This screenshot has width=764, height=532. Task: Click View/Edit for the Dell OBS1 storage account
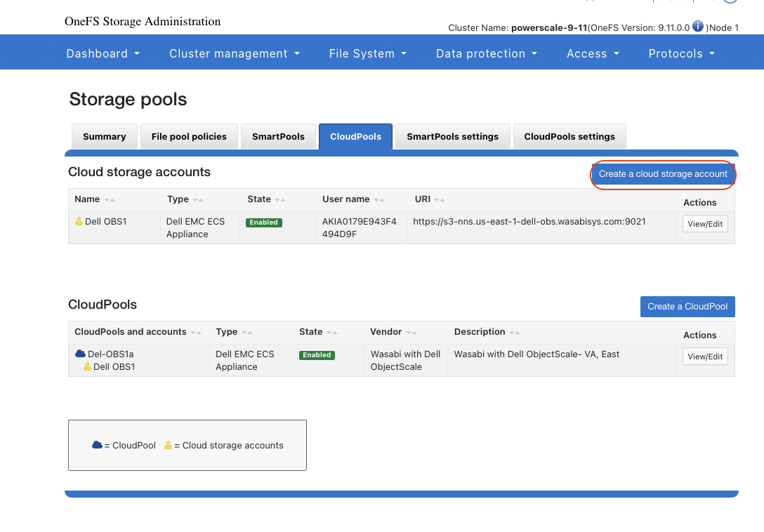pos(705,224)
